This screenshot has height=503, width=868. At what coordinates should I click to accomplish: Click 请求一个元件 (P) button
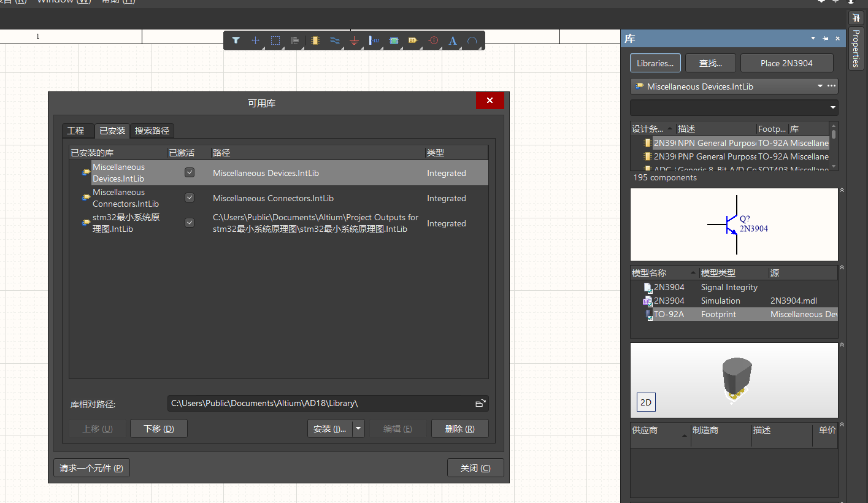[91, 468]
